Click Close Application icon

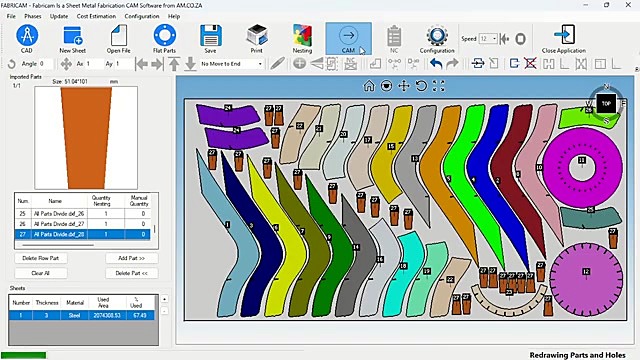pos(564,35)
